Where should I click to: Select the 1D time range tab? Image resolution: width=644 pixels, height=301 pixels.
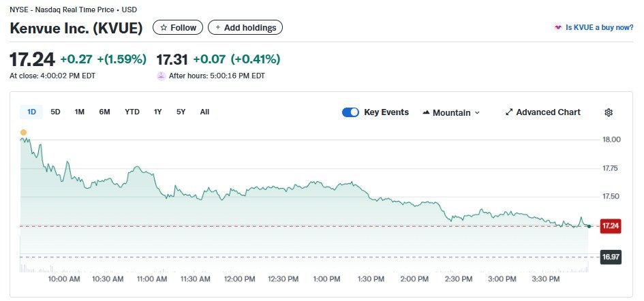(31, 112)
